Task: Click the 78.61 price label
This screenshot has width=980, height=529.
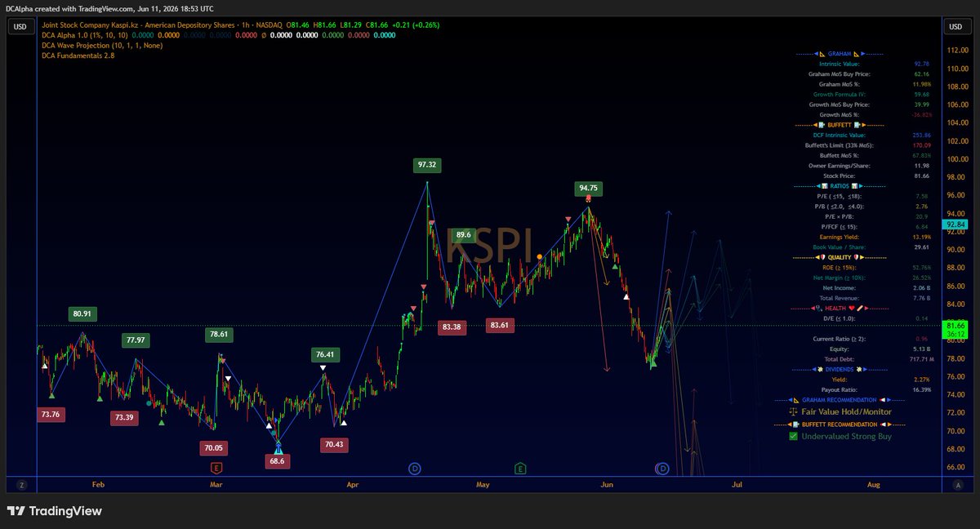Action: click(x=219, y=334)
